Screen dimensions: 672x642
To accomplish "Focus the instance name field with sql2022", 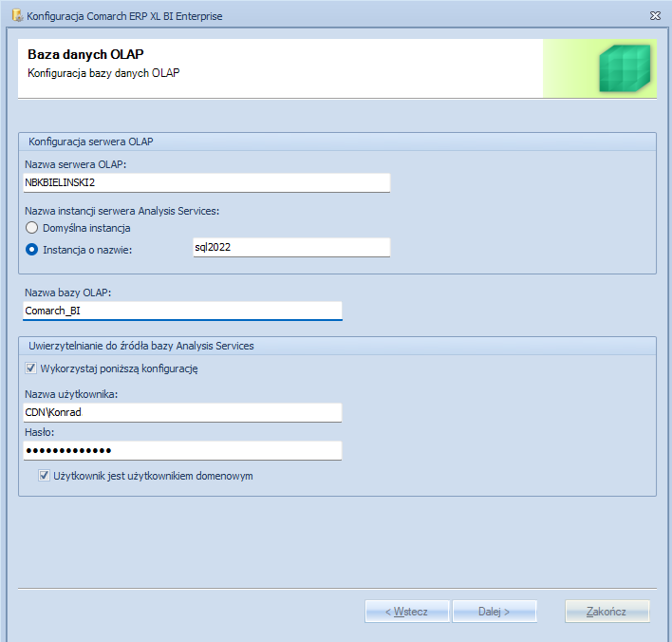I will pos(291,248).
